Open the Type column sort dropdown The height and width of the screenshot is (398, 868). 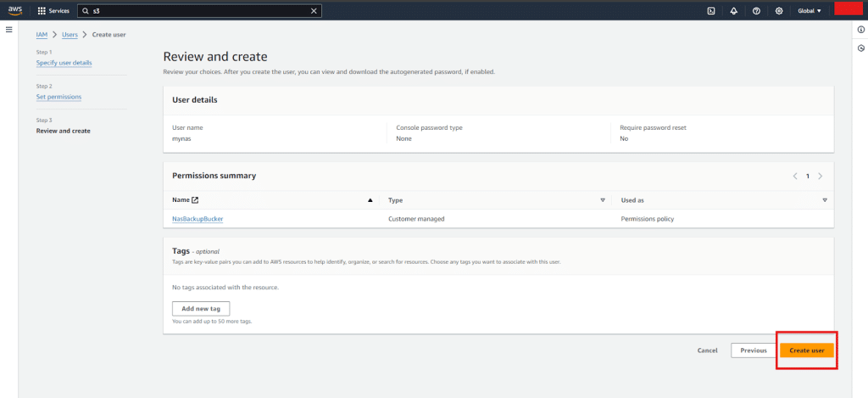(603, 200)
